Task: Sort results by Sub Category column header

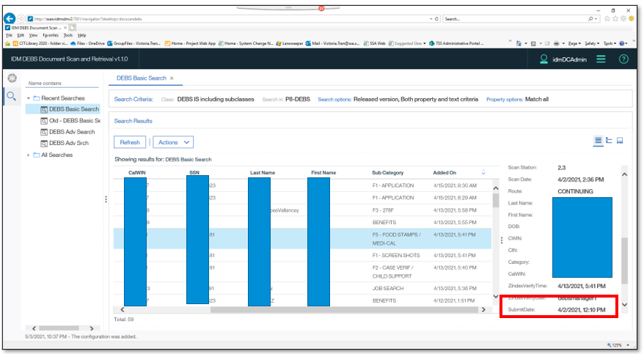Action: click(388, 172)
